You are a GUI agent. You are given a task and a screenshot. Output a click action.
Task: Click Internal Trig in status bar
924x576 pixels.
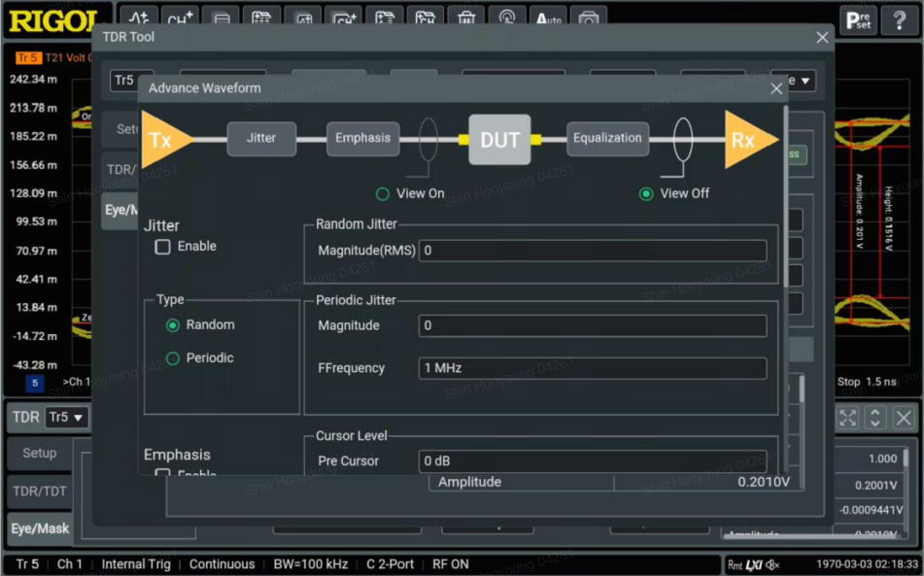pyautogui.click(x=135, y=564)
